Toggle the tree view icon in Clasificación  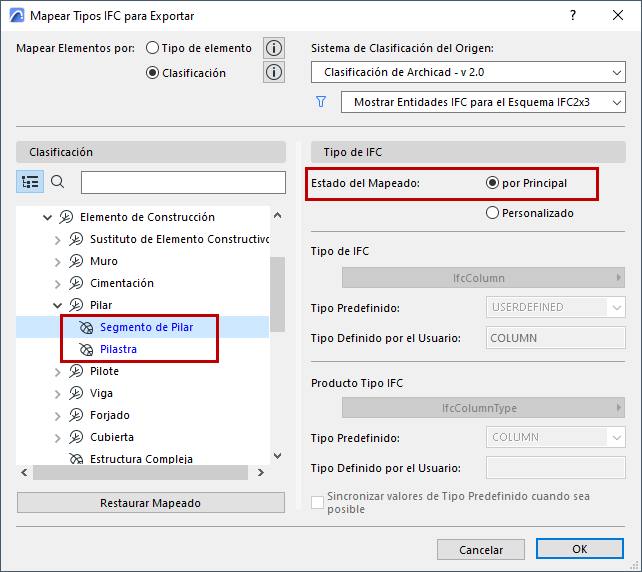click(30, 182)
